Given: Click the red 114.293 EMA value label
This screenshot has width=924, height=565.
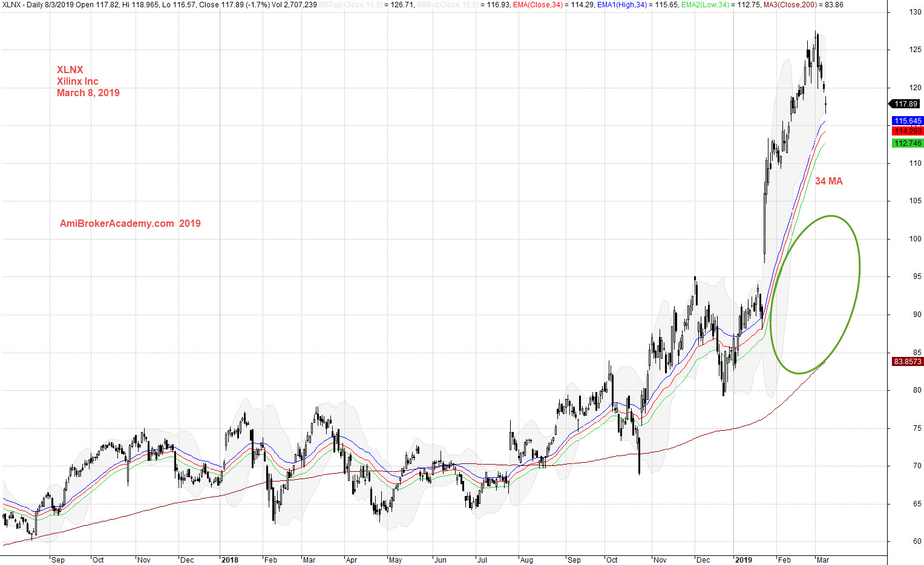Looking at the screenshot, I should (907, 131).
